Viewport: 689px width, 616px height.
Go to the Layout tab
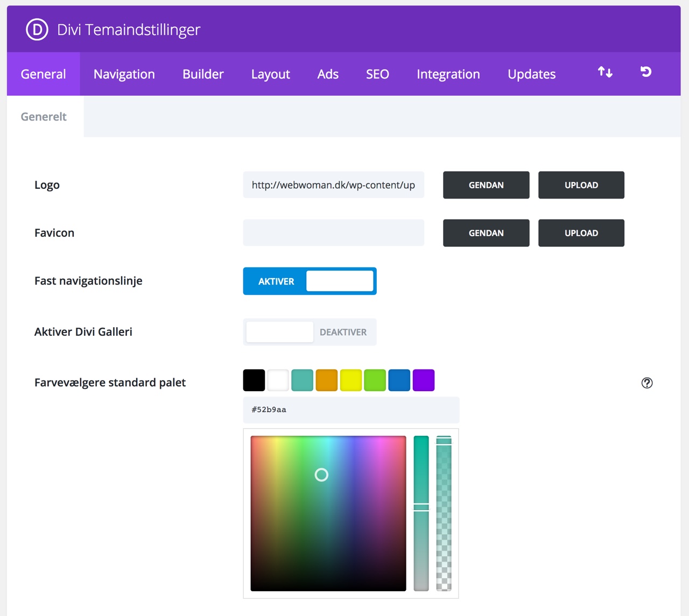pyautogui.click(x=271, y=74)
